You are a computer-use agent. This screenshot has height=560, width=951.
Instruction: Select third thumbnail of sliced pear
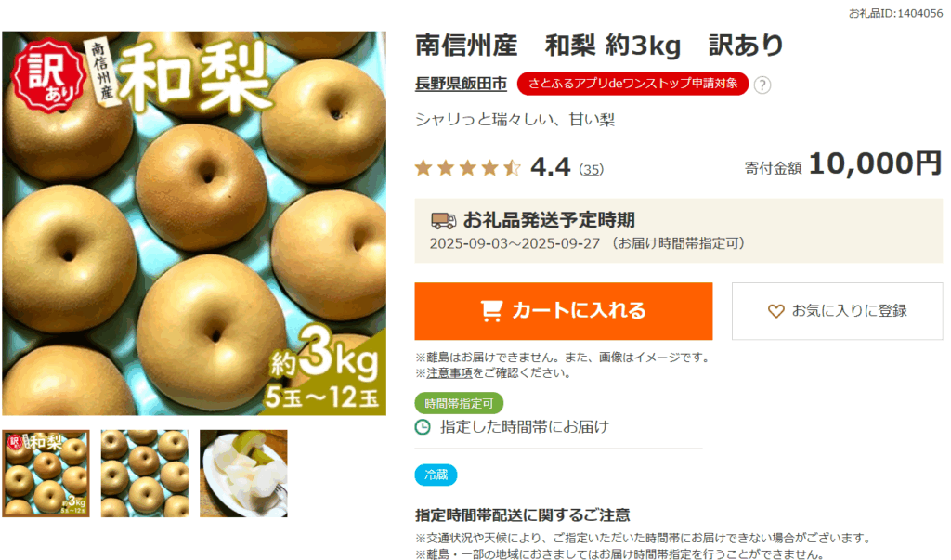tap(243, 474)
